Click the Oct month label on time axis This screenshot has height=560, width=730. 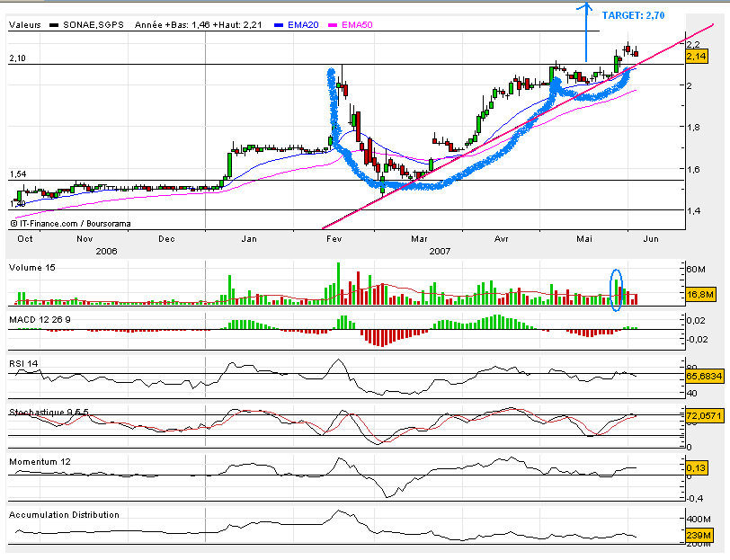click(24, 239)
